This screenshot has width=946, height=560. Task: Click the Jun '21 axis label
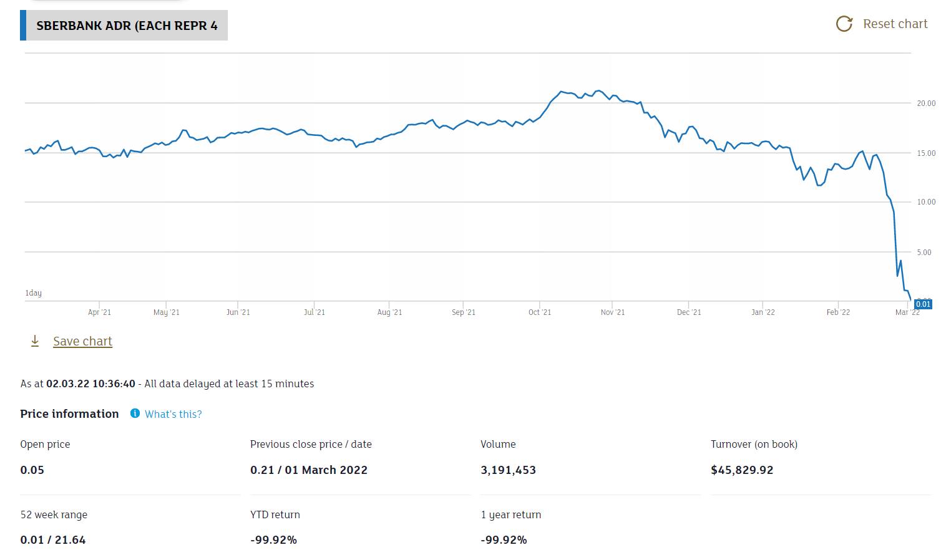[238, 312]
